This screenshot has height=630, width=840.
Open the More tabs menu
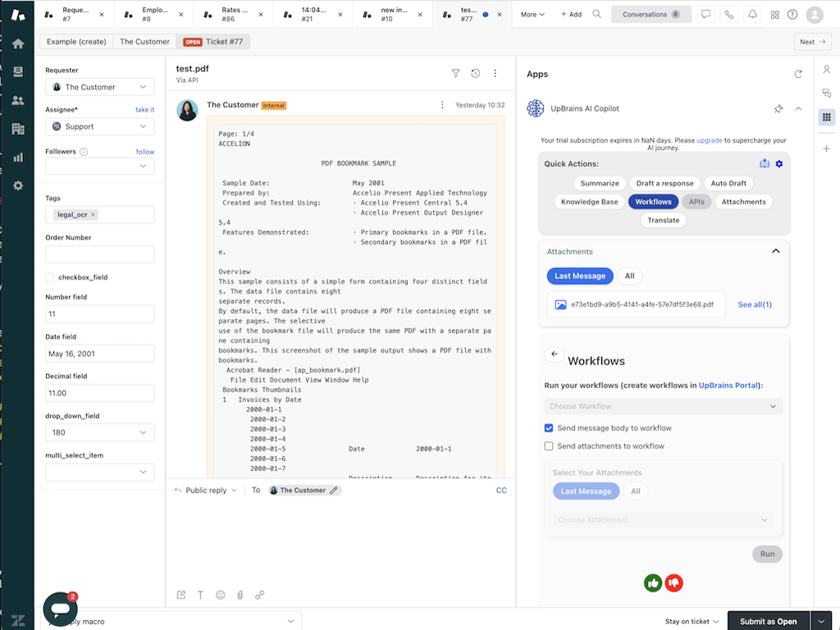pyautogui.click(x=532, y=15)
